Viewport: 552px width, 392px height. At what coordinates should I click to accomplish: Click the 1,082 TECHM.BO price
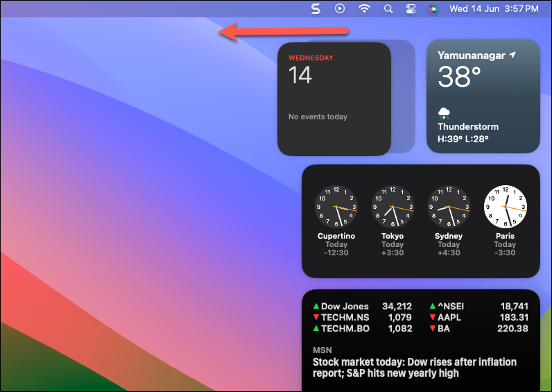400,328
